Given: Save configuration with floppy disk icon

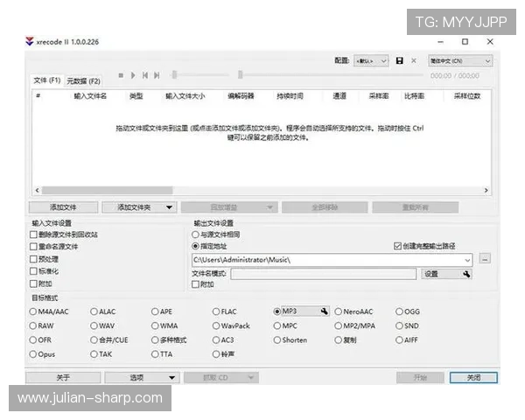Looking at the screenshot, I should [400, 60].
